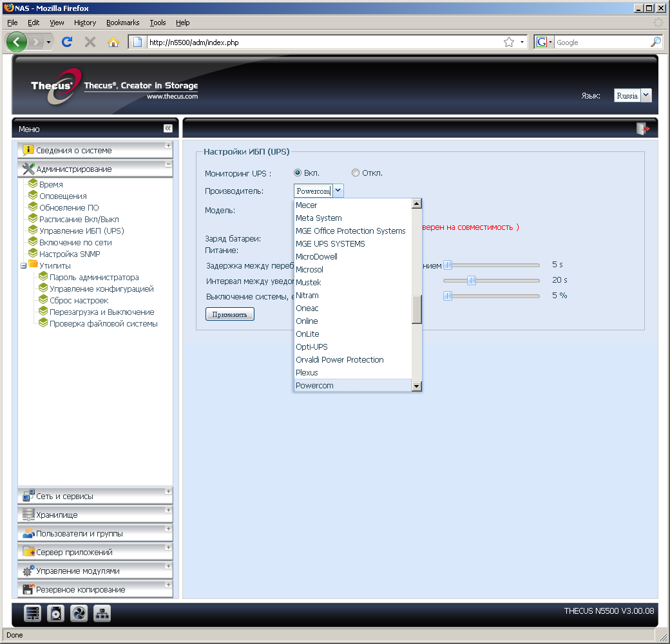
Task: Click the logout door icon in header
Action: [x=643, y=129]
